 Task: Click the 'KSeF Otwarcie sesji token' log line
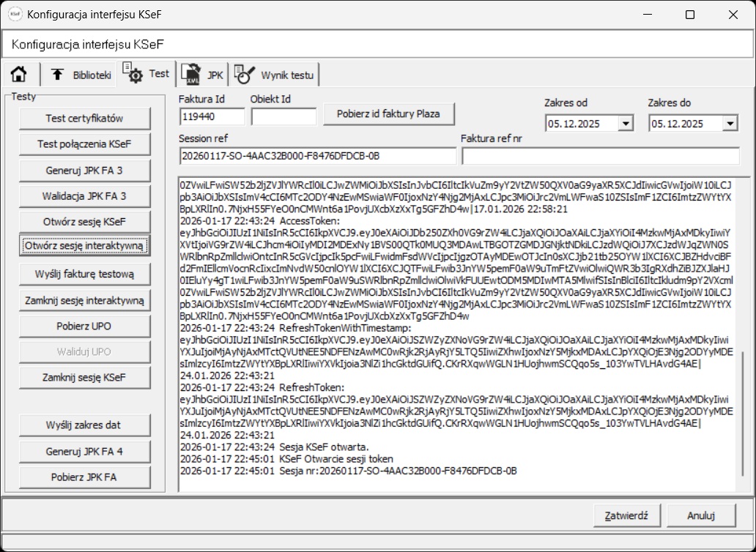tap(286, 458)
